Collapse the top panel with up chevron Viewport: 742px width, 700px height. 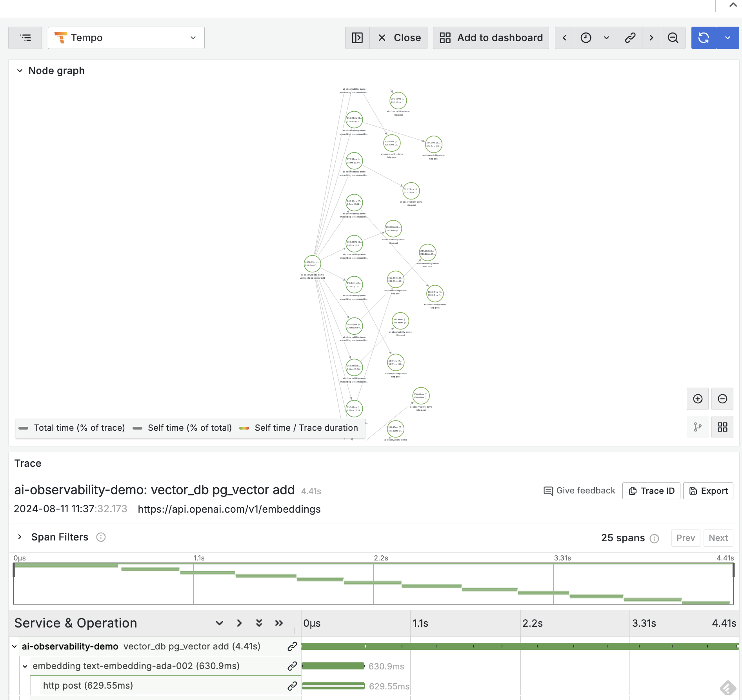(733, 5)
